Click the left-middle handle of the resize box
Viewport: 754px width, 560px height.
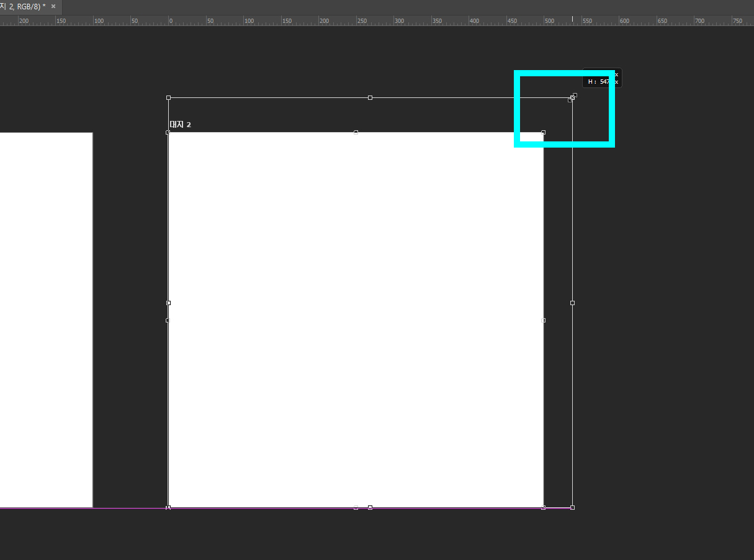click(169, 303)
